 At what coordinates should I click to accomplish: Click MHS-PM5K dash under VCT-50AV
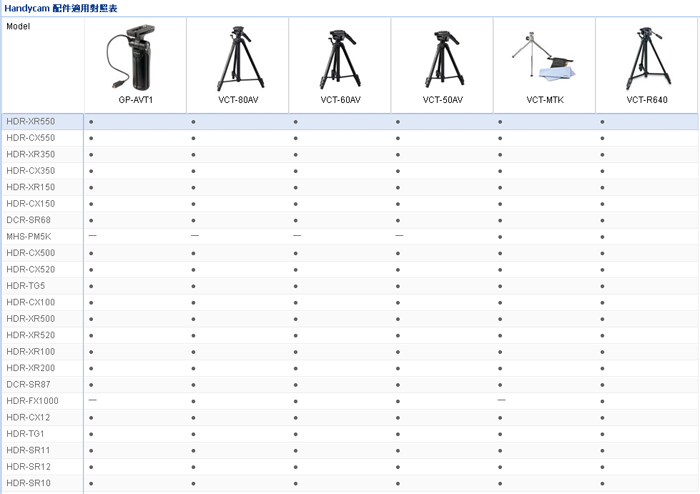399,235
